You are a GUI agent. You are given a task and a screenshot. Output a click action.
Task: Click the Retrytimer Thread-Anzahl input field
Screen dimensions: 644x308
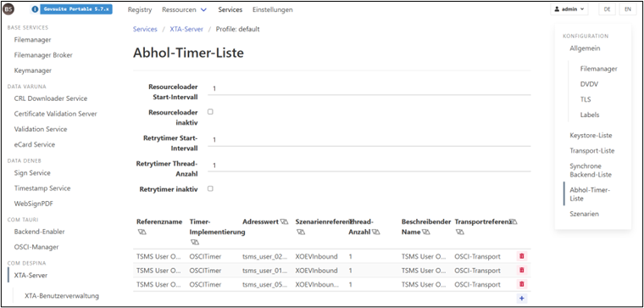coord(369,165)
